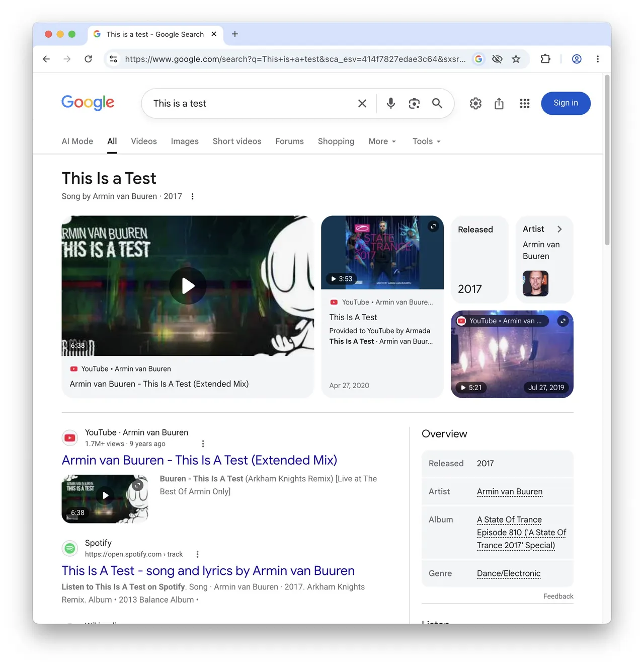
Task: Open options for the YouTube result
Action: tap(203, 443)
